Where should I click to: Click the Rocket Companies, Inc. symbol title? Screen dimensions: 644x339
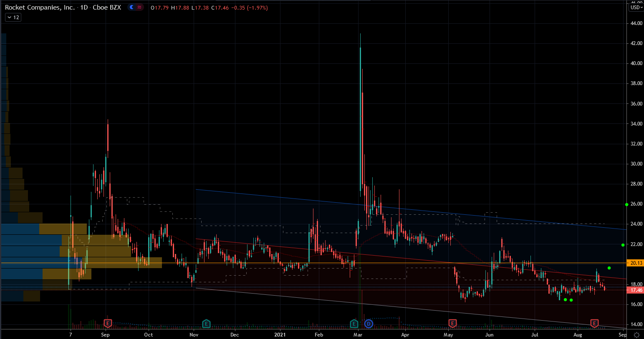pyautogui.click(x=40, y=8)
